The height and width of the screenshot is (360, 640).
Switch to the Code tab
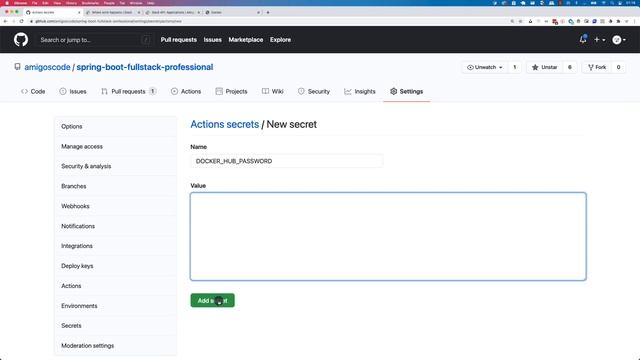coord(33,91)
